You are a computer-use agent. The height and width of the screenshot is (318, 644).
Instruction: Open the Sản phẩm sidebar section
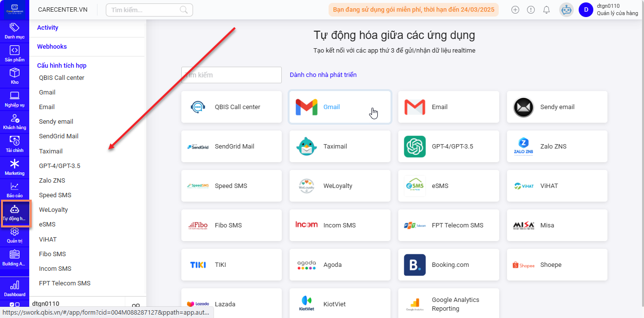click(x=15, y=54)
